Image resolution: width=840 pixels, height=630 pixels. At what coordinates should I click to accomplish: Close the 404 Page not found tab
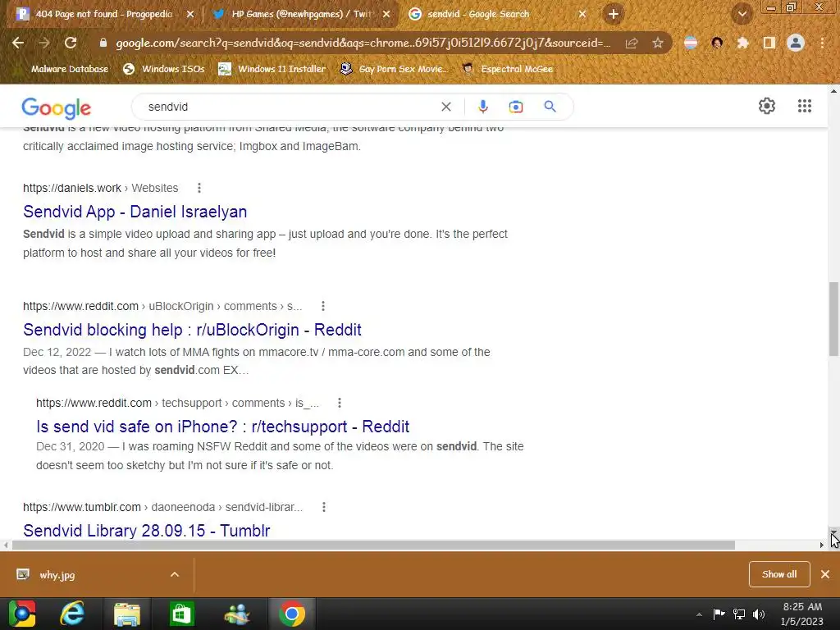click(x=189, y=14)
